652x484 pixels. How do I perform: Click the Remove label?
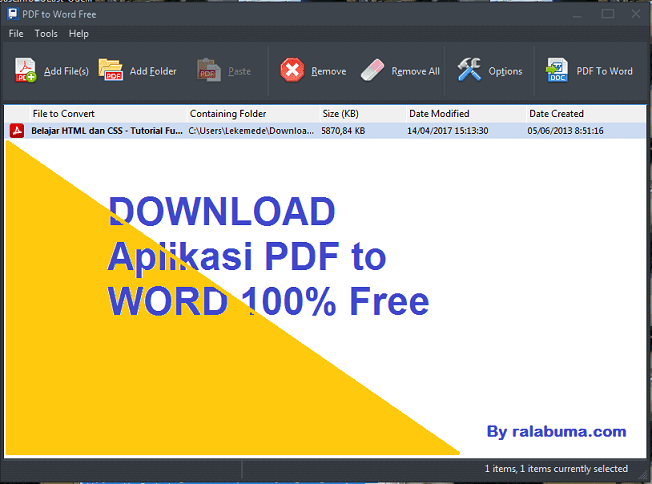point(328,71)
